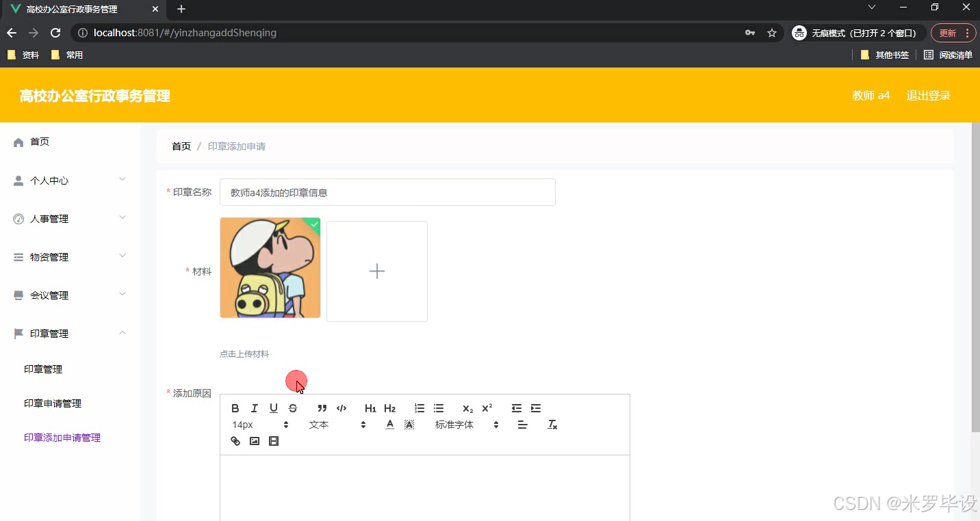Click the page vertical scrollbar
This screenshot has height=521, width=980.
pos(975,277)
